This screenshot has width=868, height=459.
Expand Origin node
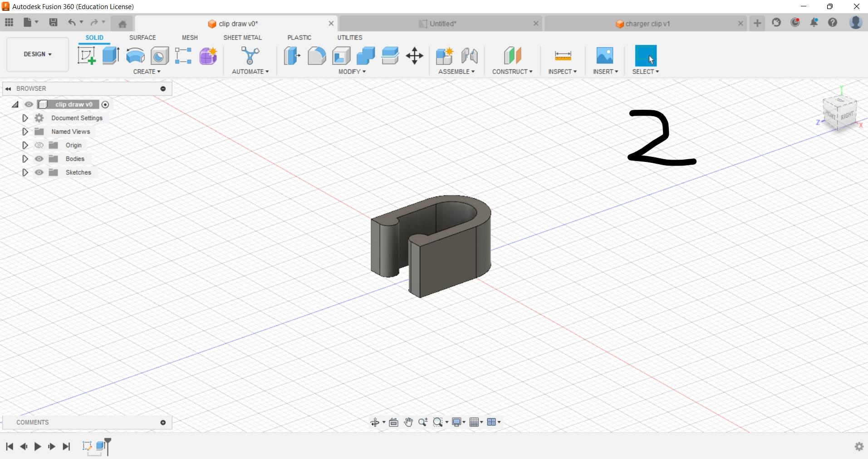[25, 145]
